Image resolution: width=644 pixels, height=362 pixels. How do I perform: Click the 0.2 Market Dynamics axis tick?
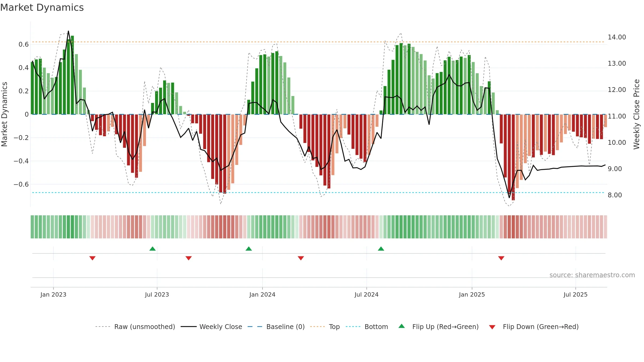point(24,91)
